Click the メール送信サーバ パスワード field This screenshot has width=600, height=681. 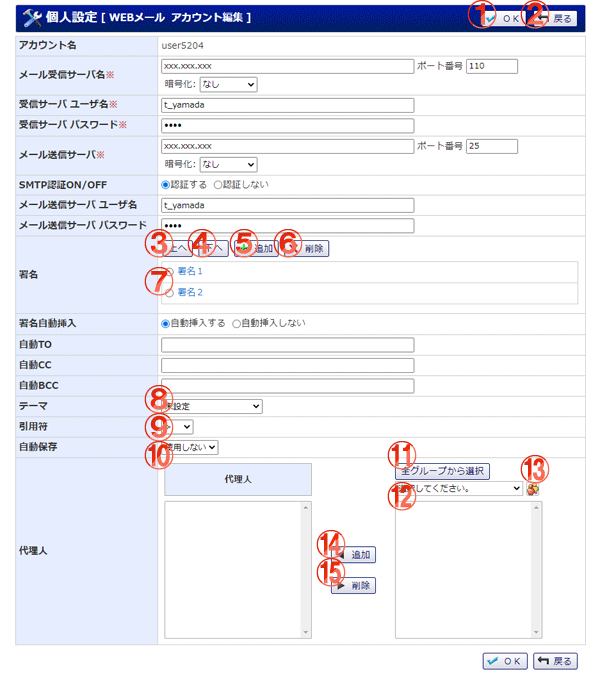coord(287,226)
